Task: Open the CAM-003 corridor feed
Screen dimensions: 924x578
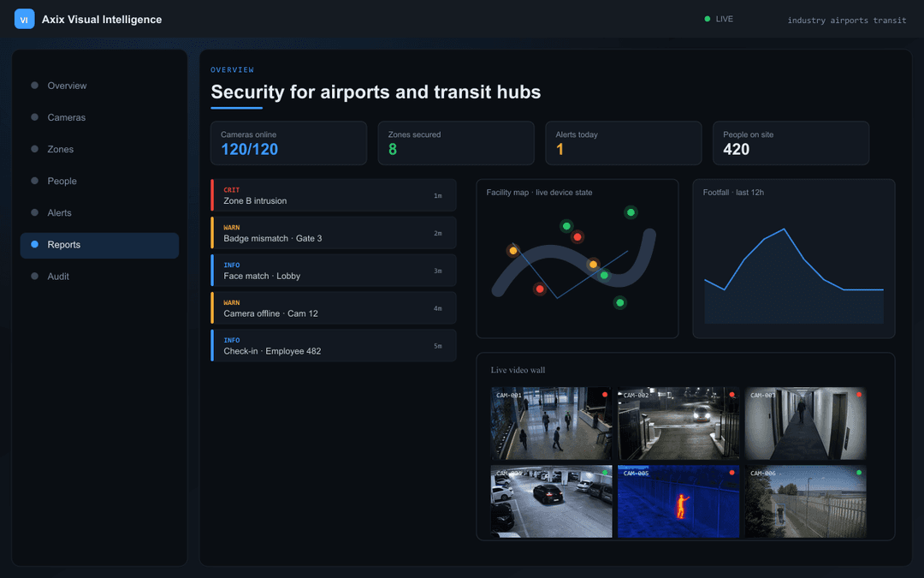Action: pyautogui.click(x=806, y=424)
